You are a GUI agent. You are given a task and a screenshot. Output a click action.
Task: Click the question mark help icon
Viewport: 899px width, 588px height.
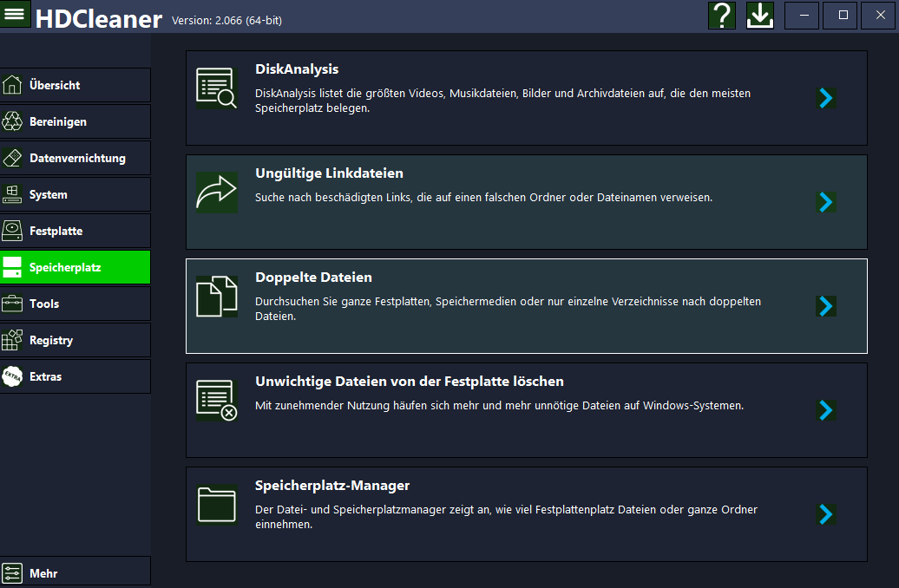[722, 16]
